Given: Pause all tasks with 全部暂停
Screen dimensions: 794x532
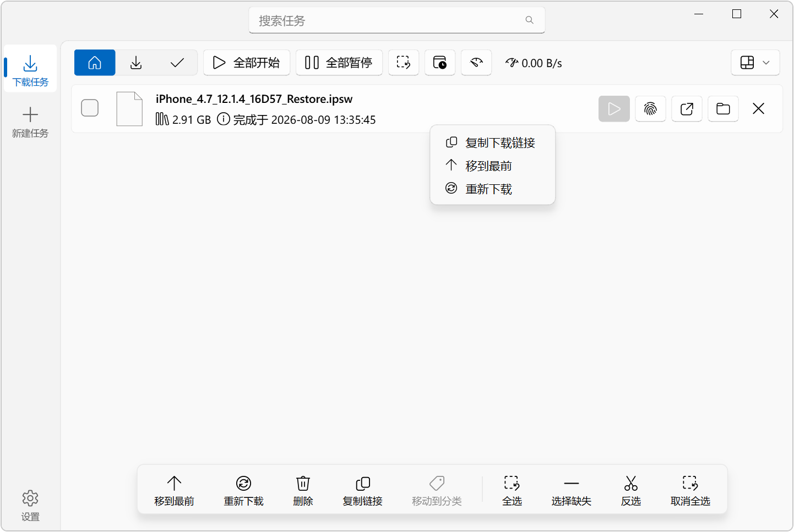Looking at the screenshot, I should (339, 63).
